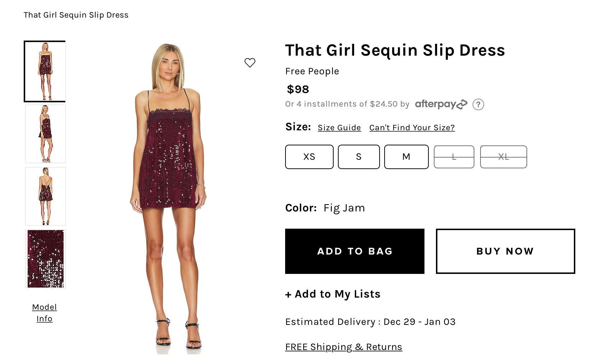The image size is (599, 364).
Task: Show the side view thumbnail
Action: 45,134
